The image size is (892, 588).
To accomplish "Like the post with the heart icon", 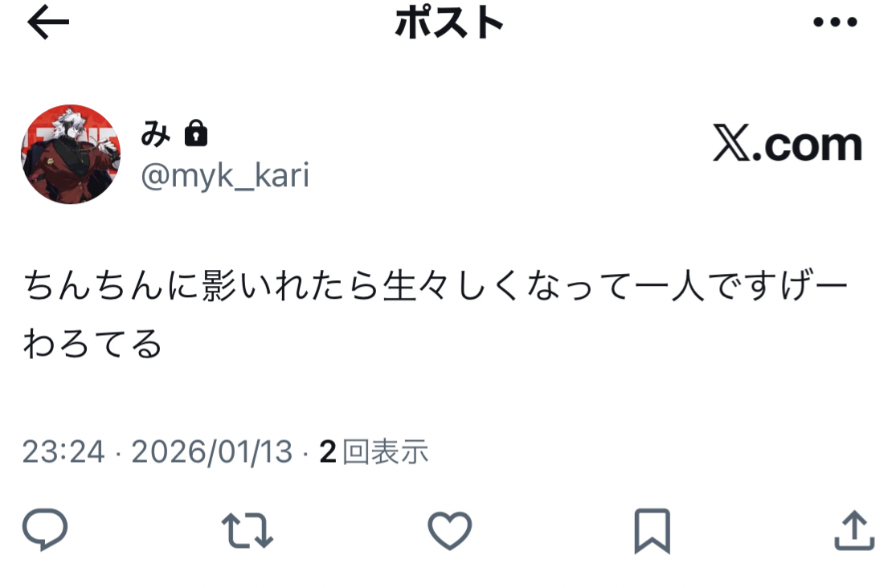I will point(449,530).
